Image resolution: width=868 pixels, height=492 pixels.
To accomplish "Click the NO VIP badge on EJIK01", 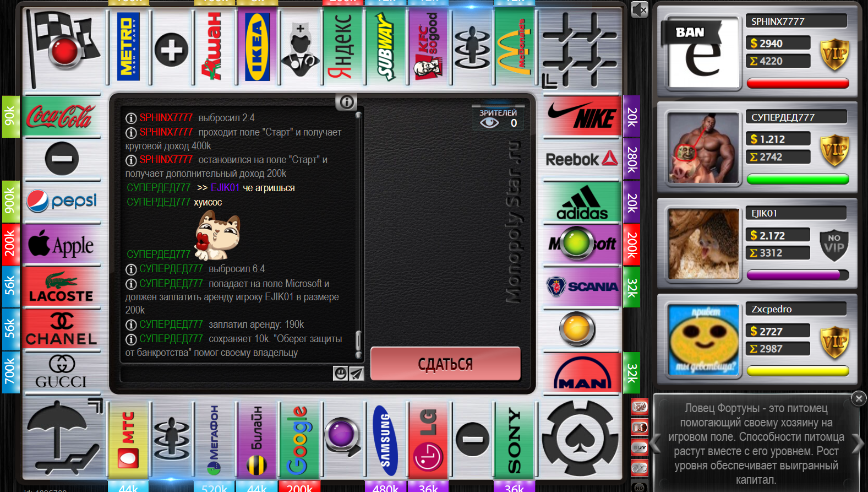I will pos(834,245).
